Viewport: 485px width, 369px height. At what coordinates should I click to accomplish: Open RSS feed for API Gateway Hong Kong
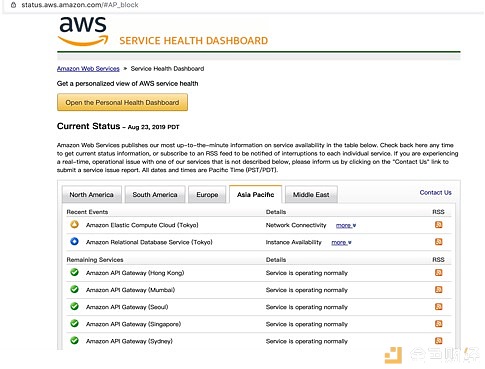(439, 273)
